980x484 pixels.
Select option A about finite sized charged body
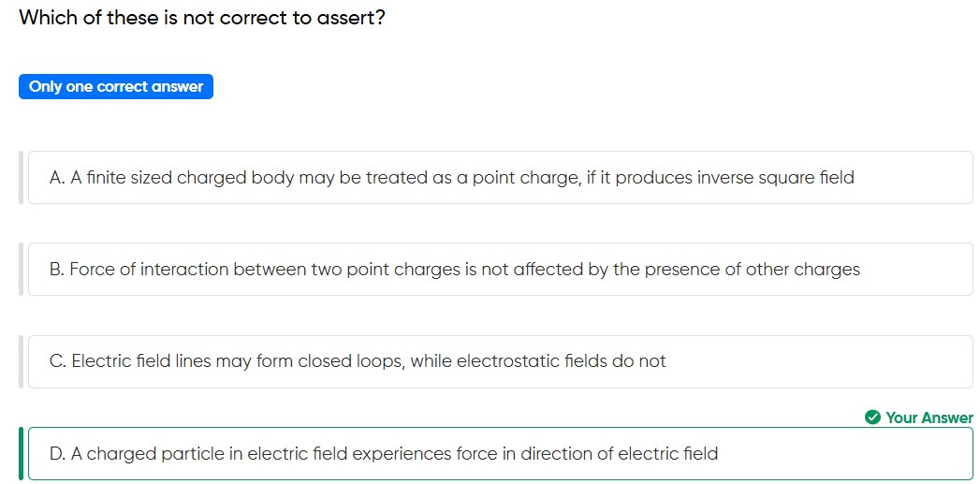click(501, 178)
